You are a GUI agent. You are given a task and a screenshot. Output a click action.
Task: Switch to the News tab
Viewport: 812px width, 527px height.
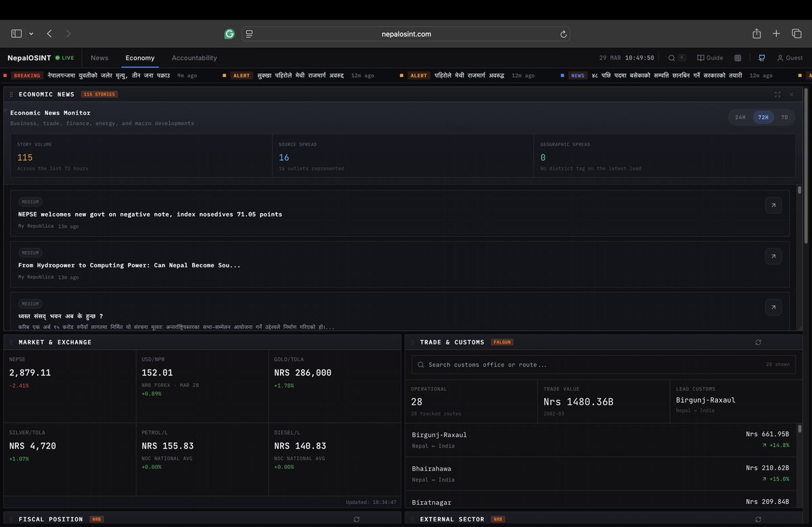(99, 58)
